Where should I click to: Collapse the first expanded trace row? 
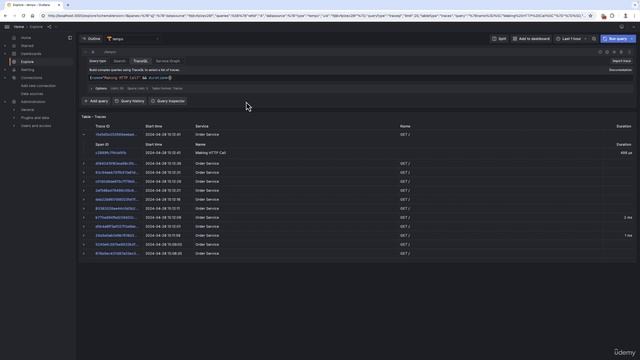pos(84,135)
